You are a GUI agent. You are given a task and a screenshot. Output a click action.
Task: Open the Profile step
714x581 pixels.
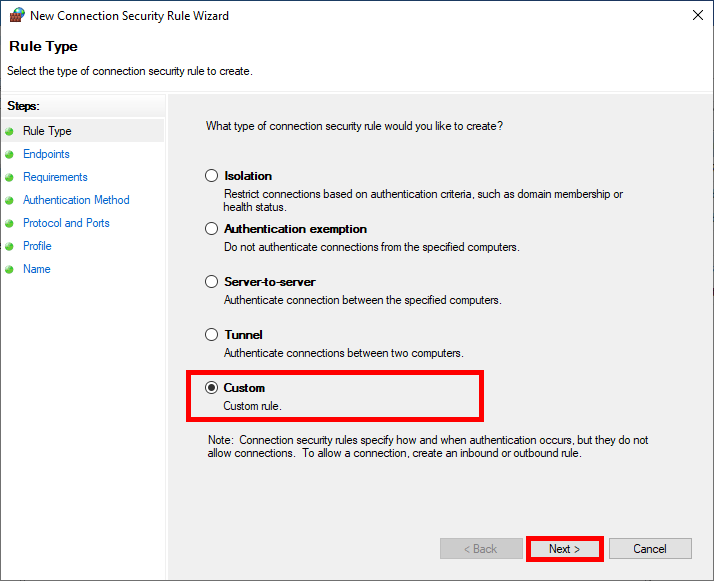click(37, 246)
